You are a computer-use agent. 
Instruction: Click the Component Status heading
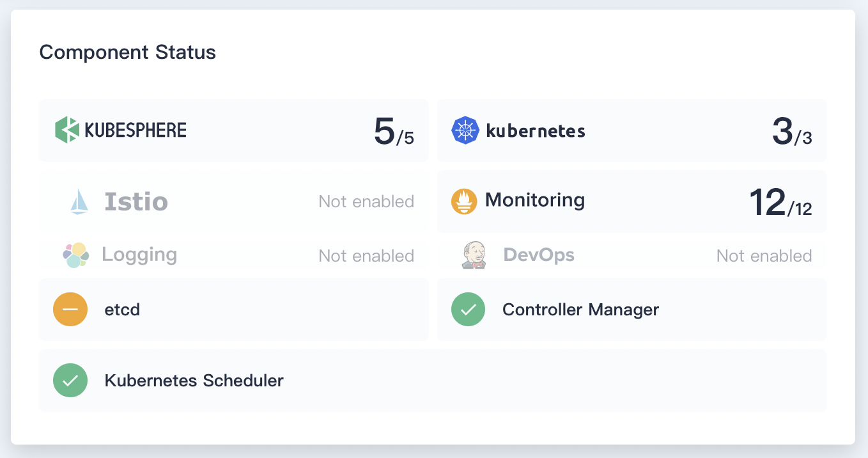point(127,52)
